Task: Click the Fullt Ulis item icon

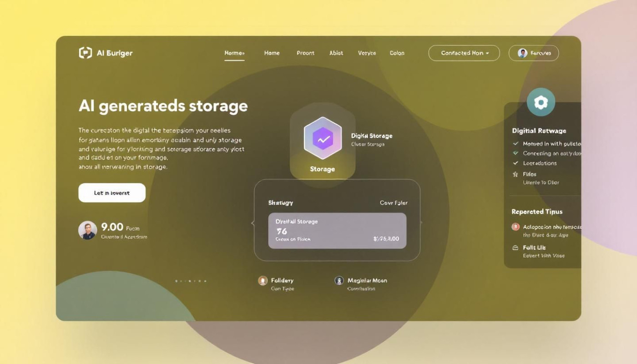Action: [x=516, y=248]
